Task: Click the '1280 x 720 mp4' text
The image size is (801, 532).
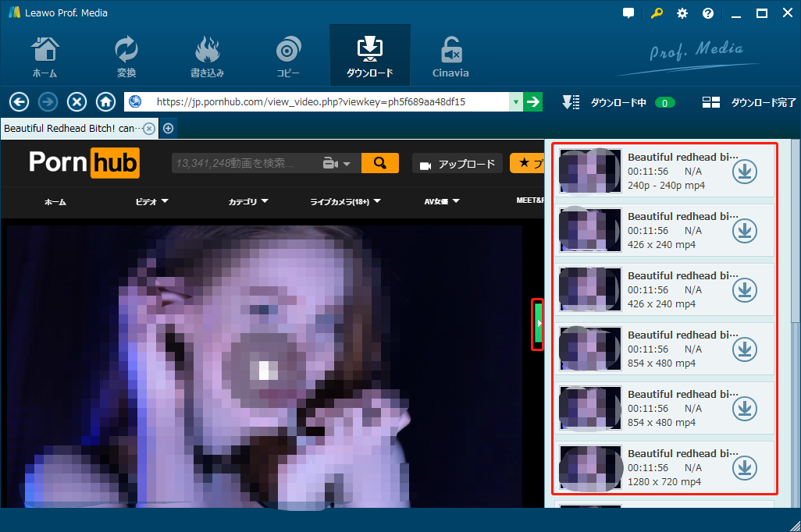Action: (664, 481)
